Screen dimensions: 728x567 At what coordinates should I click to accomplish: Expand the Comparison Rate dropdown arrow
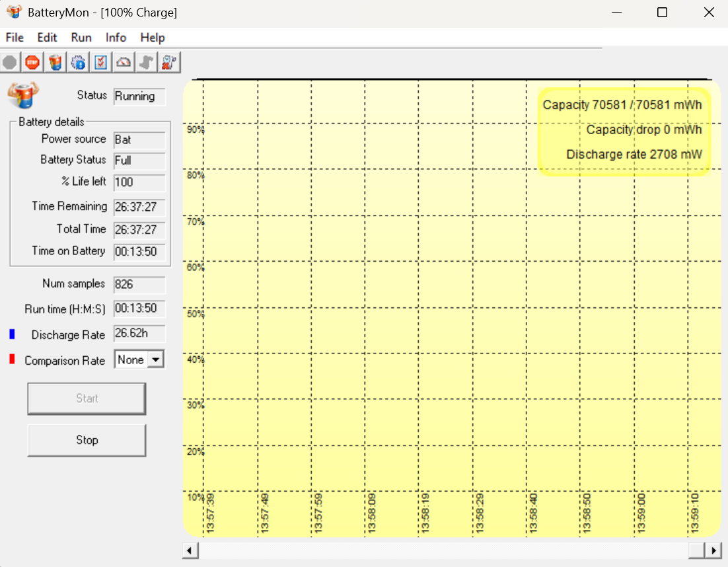click(x=156, y=360)
